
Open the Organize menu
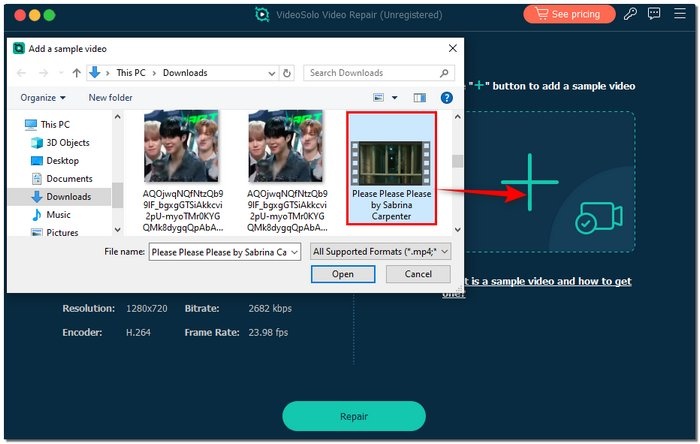tap(43, 98)
